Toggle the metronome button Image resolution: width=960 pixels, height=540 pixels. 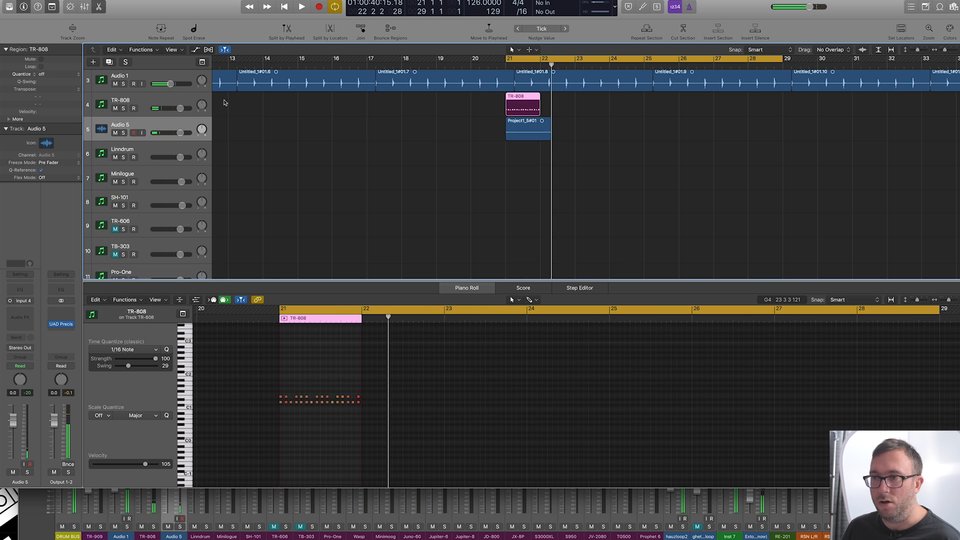[x=689, y=7]
